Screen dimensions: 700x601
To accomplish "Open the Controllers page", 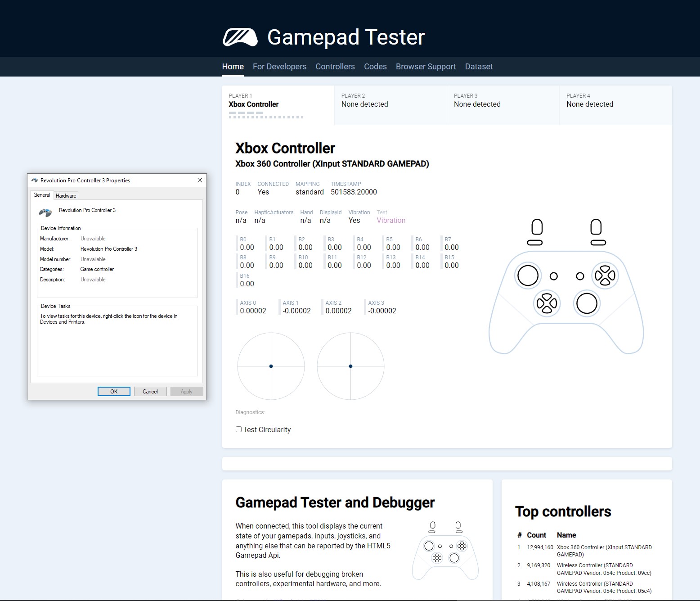I will 335,67.
